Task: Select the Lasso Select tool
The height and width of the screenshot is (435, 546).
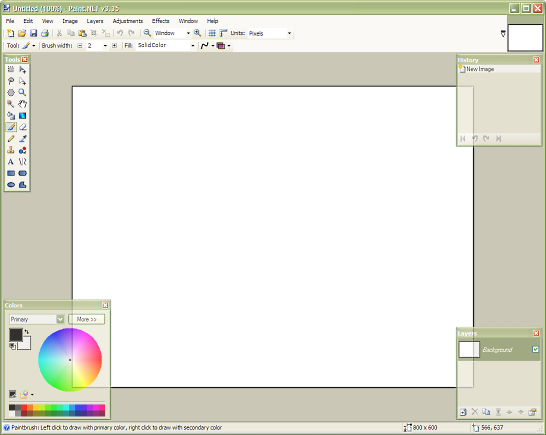Action: 11,81
